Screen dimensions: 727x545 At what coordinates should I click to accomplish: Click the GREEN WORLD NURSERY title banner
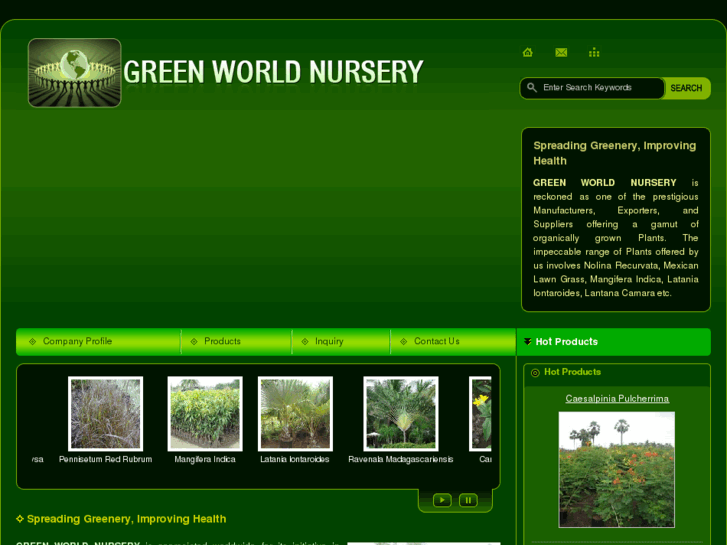(x=273, y=72)
